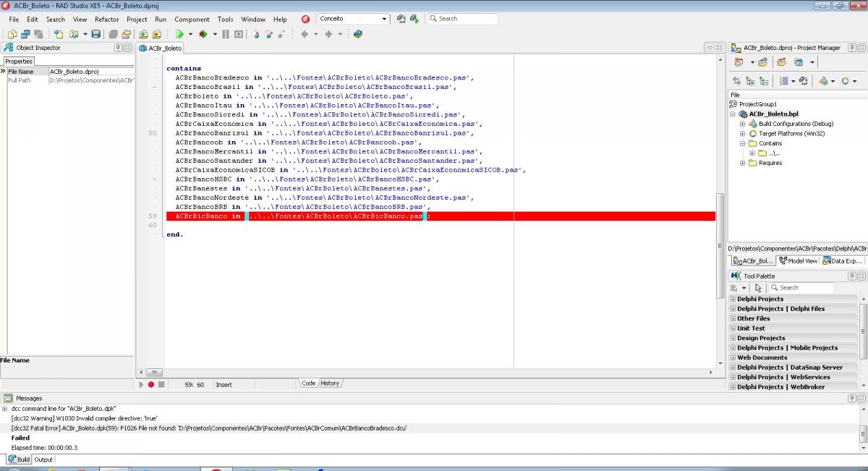Screen dimensions: 868x471
Task: Select the Output tab in Messages
Action: click(x=44, y=459)
